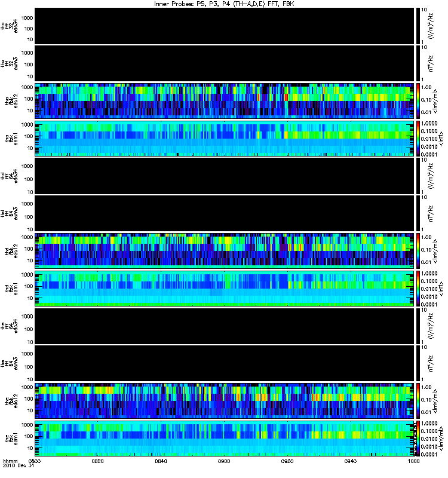
Task: Select the thd fff 64 scm3 black panel
Action: [225, 213]
